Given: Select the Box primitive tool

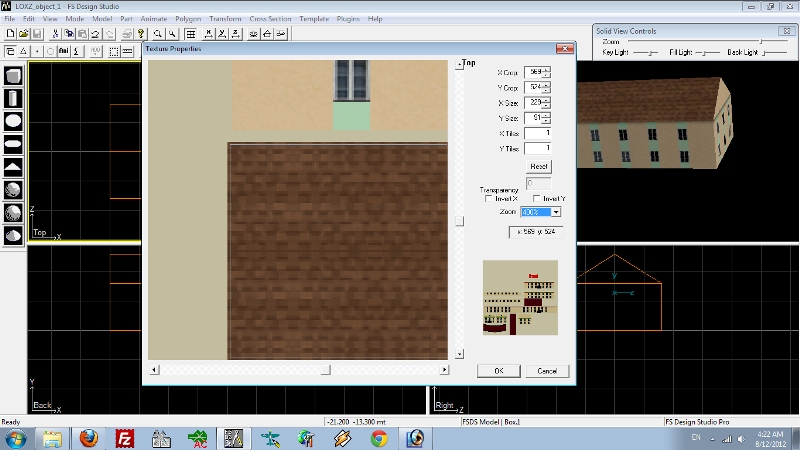Looking at the screenshot, I should point(14,76).
